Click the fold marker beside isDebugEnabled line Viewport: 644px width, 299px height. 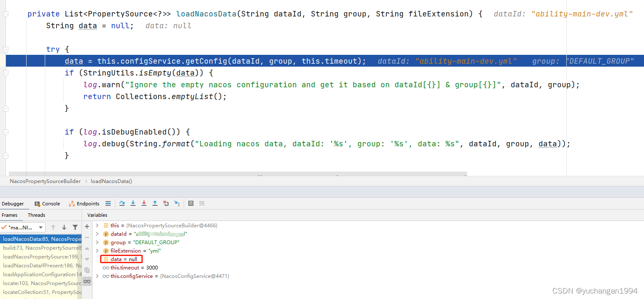[5, 132]
